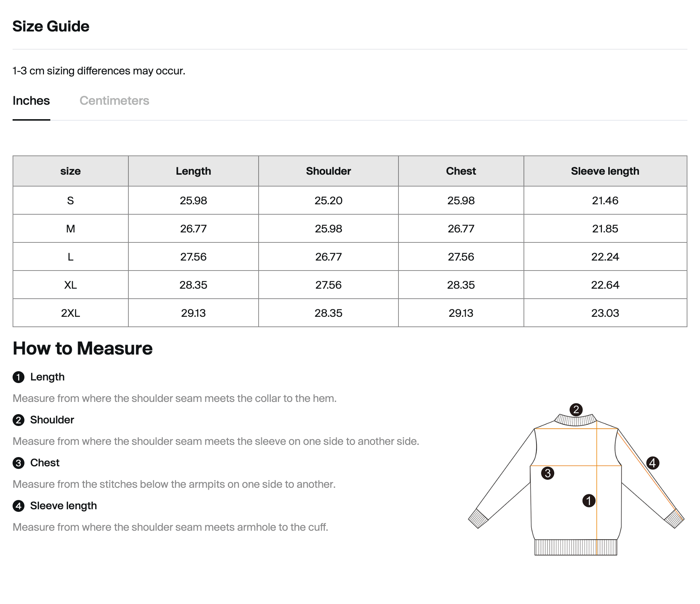
Task: Click marker 4 beside the sweater sleeve
Action: point(653,463)
